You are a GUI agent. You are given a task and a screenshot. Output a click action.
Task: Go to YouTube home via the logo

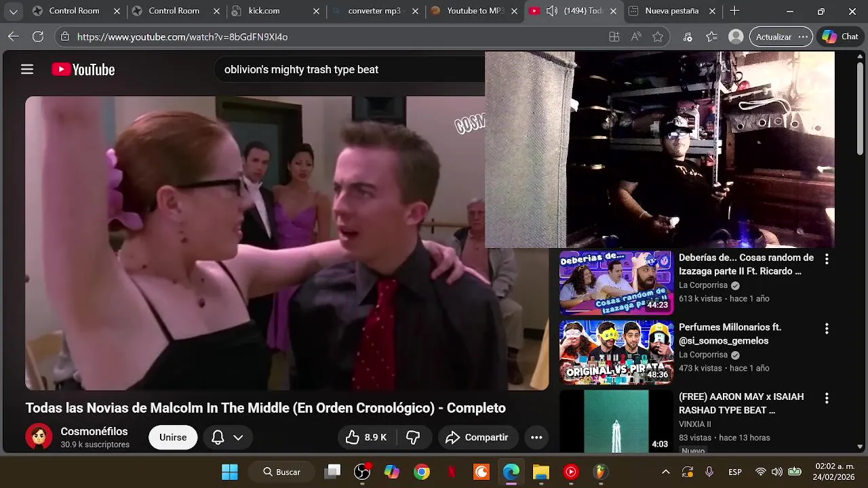[x=83, y=69]
